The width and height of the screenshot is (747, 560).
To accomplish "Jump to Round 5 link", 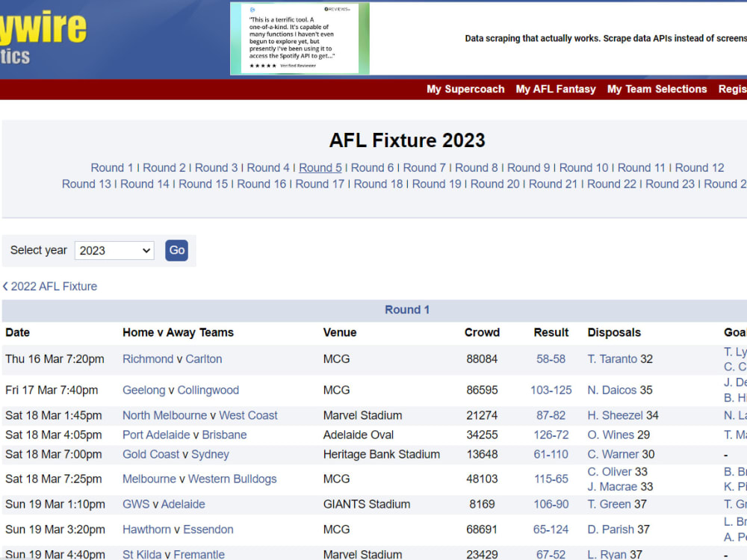I will 320,167.
